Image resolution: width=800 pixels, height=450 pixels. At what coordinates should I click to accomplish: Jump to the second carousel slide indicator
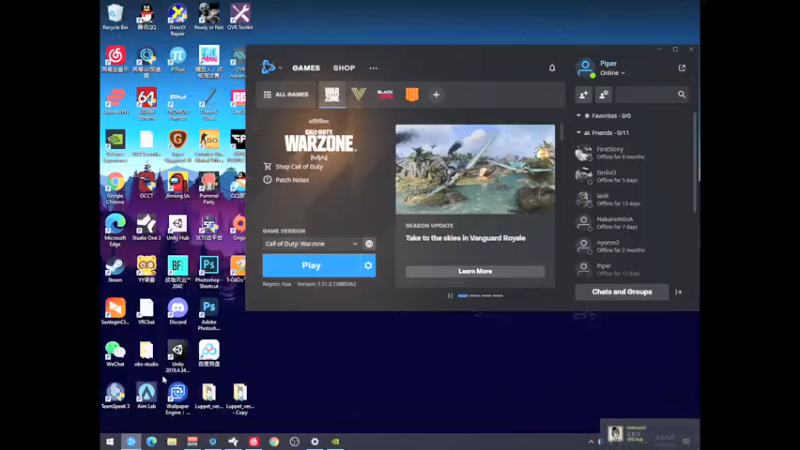(474, 295)
